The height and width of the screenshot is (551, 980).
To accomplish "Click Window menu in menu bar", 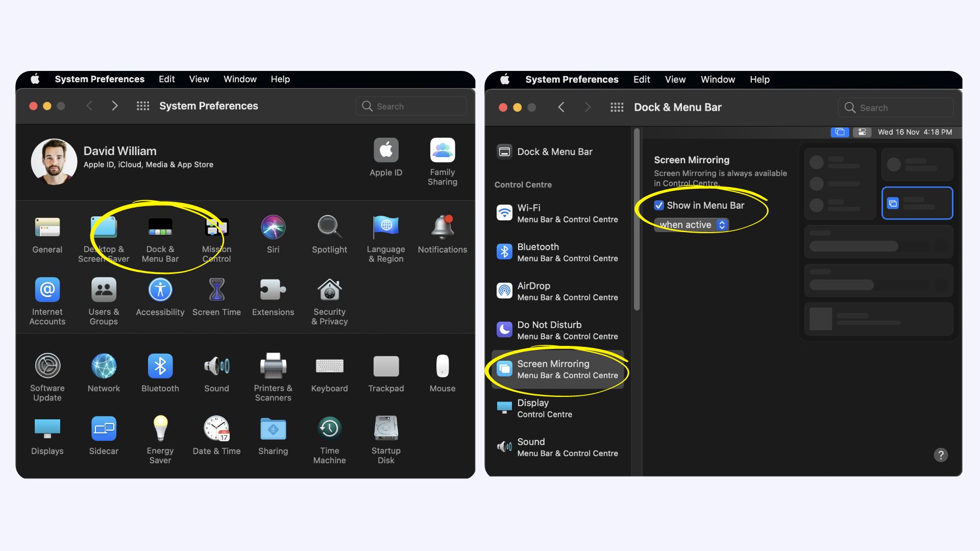I will (718, 79).
